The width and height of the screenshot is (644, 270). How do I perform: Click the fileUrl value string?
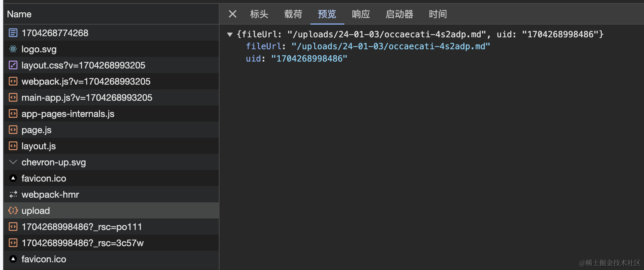click(x=391, y=47)
